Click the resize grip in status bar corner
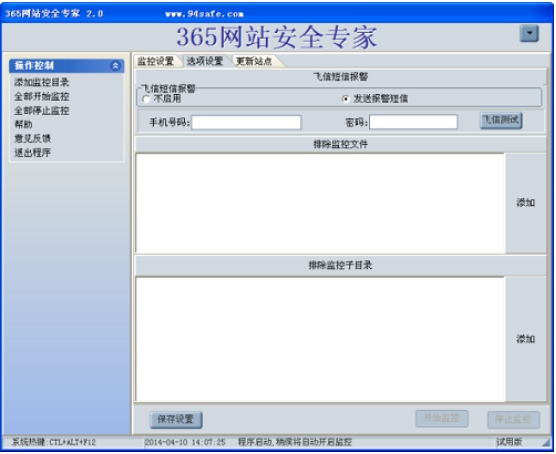Screen dimensions: 556x454 click(x=546, y=442)
